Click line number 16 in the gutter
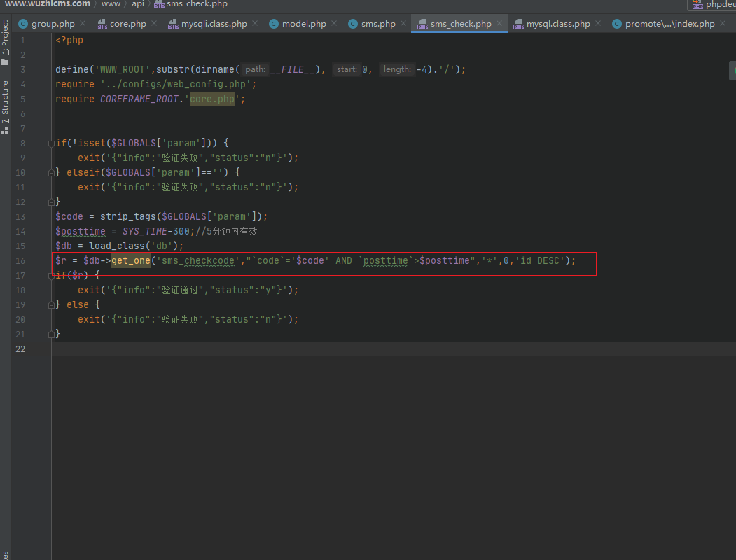 coord(20,261)
